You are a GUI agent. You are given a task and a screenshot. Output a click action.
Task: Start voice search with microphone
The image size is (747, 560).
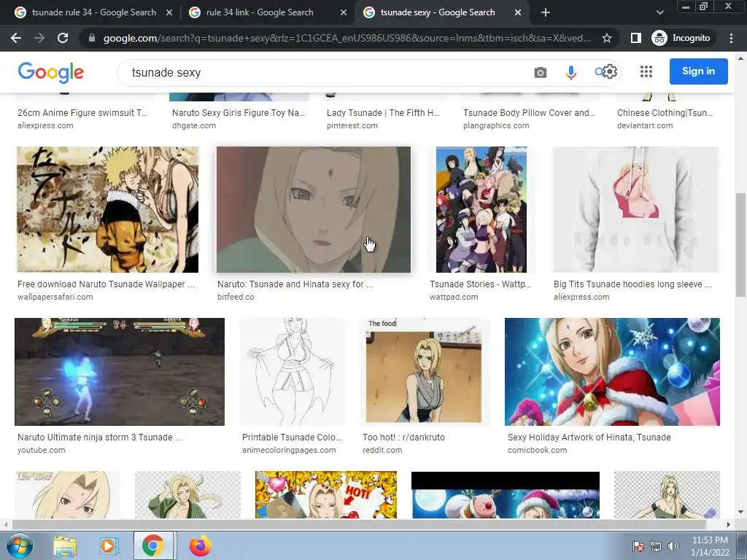point(570,72)
